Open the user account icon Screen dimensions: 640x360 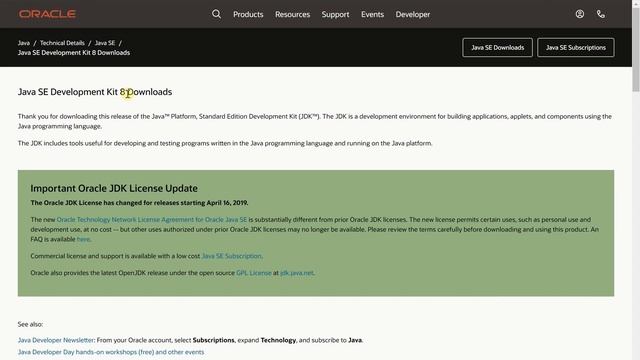pos(580,14)
